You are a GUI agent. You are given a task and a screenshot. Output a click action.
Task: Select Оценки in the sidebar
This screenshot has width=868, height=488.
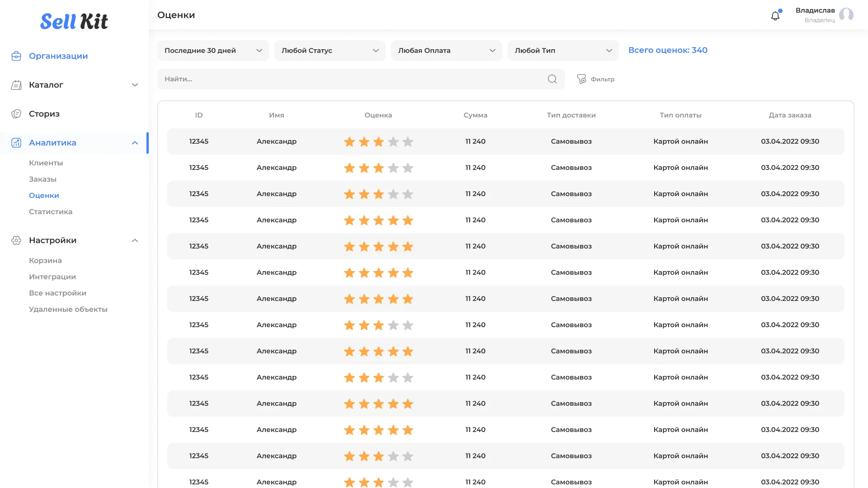point(44,195)
